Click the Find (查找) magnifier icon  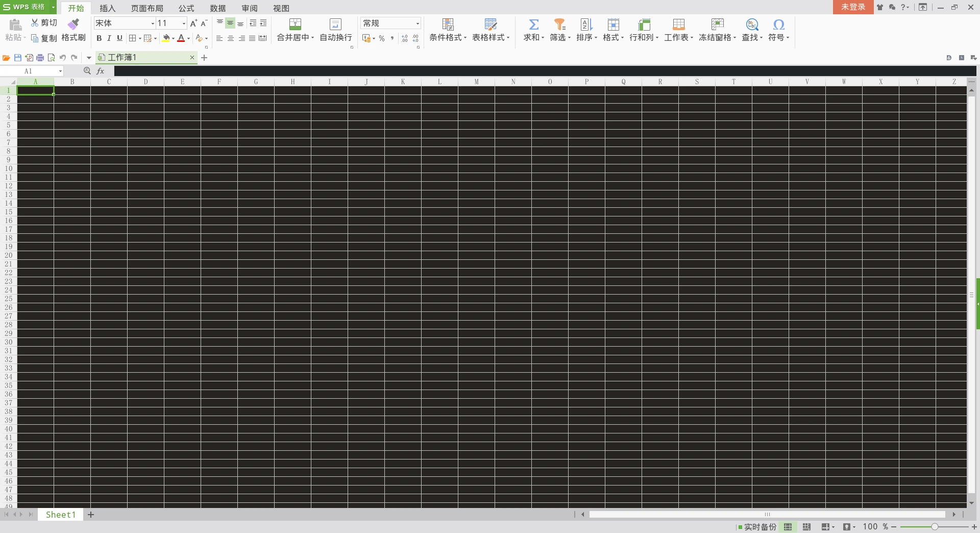[752, 24]
